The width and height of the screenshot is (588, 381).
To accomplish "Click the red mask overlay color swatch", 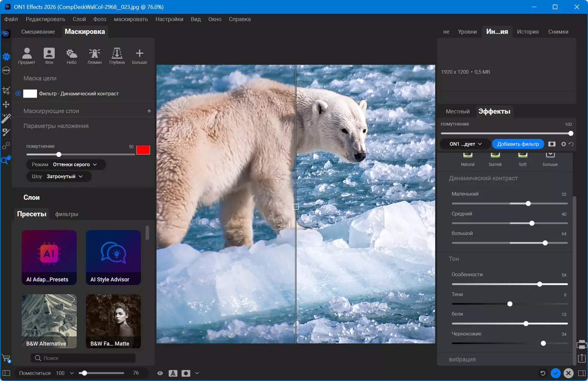I will click(143, 150).
